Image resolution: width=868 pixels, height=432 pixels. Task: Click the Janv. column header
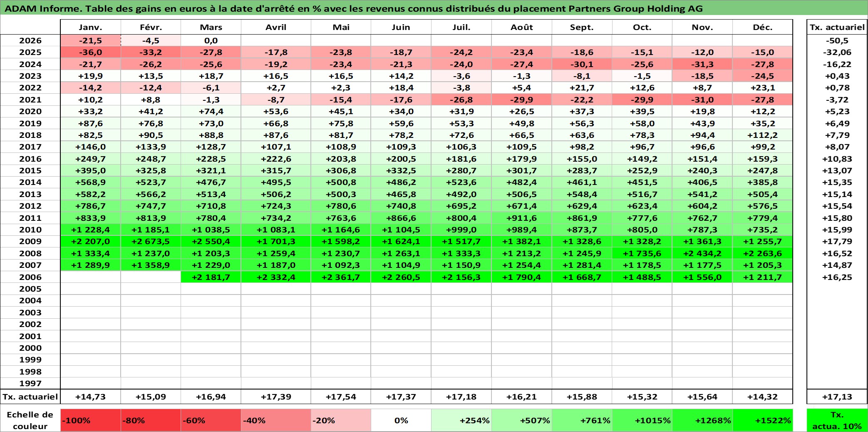click(90, 27)
